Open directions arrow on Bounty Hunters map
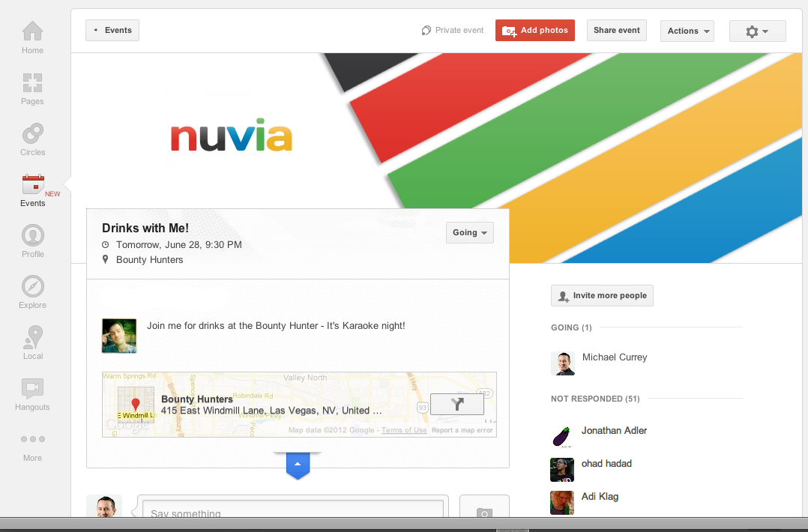The image size is (808, 532). (457, 405)
